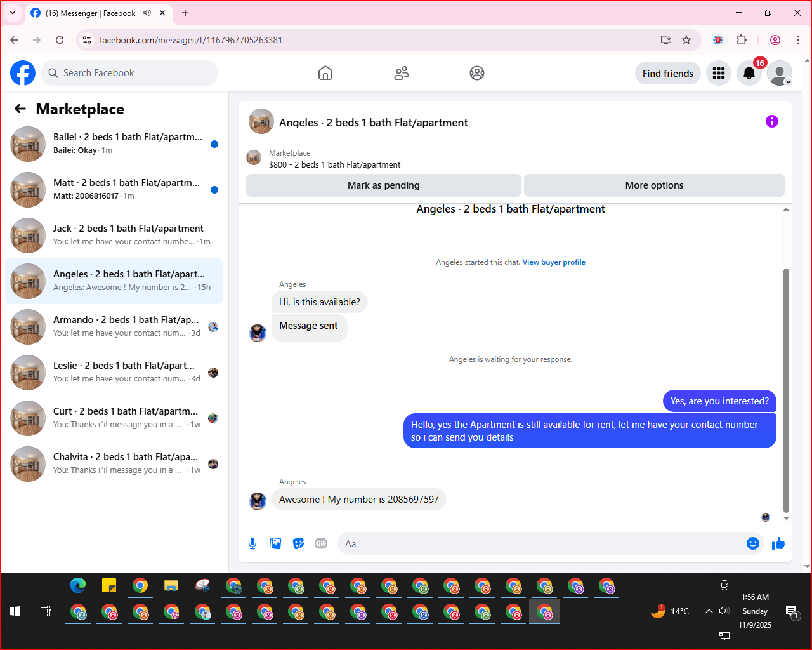The height and width of the screenshot is (650, 812).
Task: Click the View buyer profile link
Action: [554, 262]
